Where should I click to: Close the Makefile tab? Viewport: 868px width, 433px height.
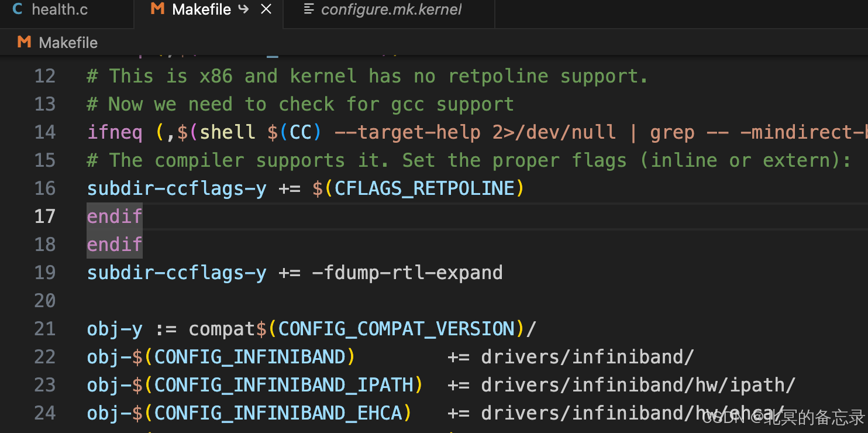tap(266, 10)
